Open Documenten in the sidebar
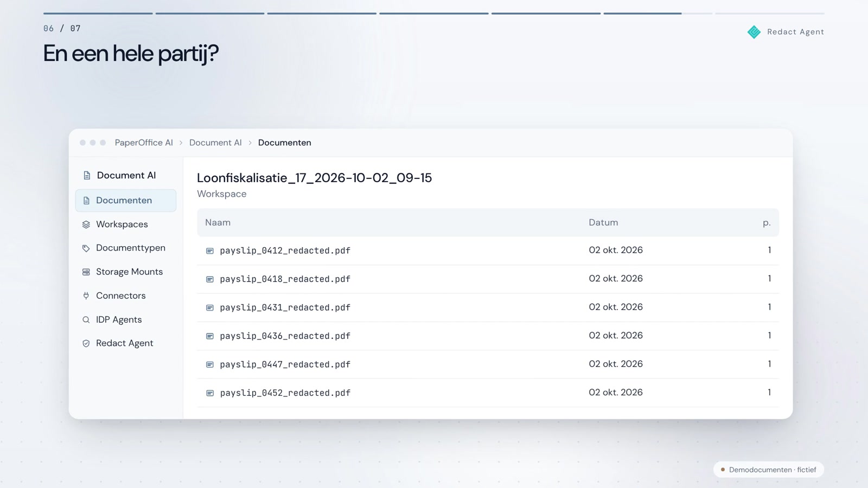 [x=126, y=201]
